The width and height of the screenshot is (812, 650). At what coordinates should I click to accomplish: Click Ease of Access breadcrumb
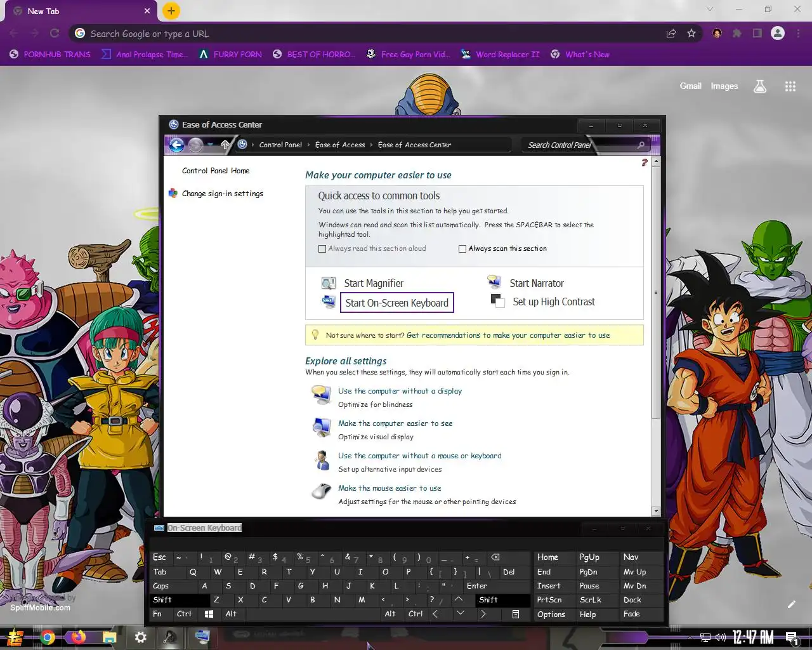click(x=340, y=145)
